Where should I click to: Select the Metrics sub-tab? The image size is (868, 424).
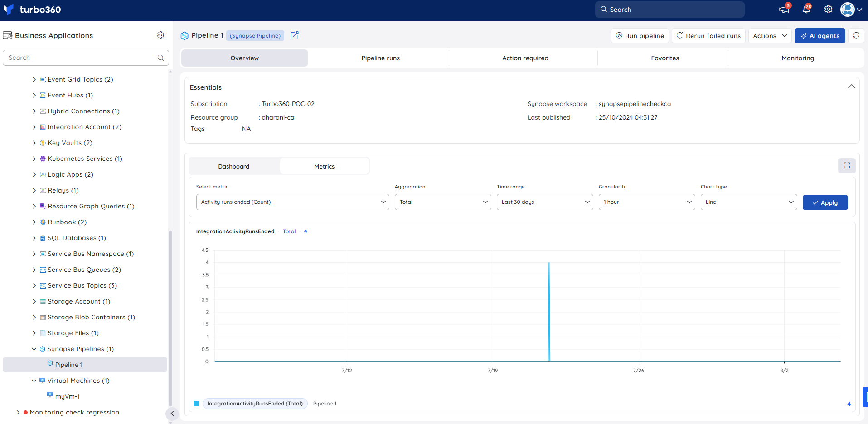pos(325,166)
